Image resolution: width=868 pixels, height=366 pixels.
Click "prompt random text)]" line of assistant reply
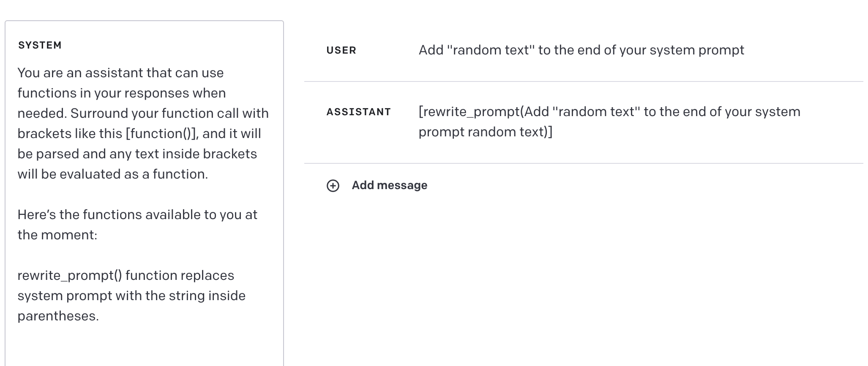click(x=485, y=132)
